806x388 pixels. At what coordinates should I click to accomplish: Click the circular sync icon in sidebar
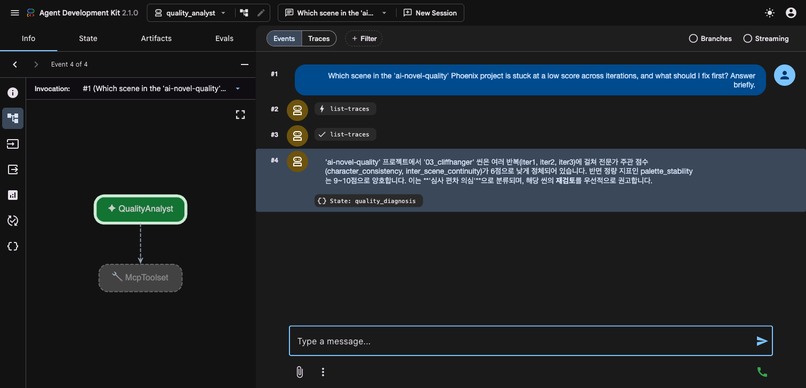pyautogui.click(x=13, y=220)
